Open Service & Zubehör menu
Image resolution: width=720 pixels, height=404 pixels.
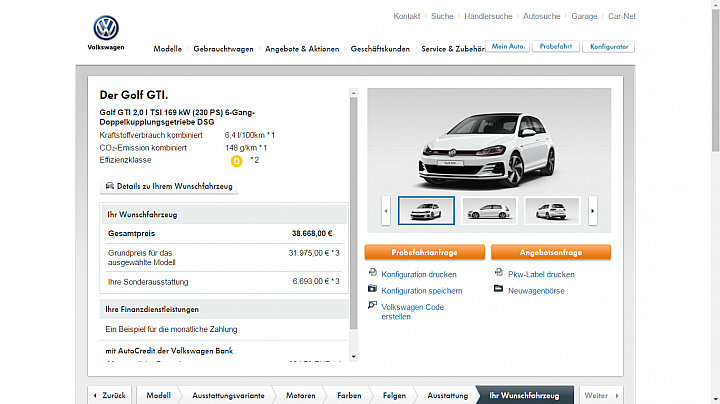coord(453,49)
